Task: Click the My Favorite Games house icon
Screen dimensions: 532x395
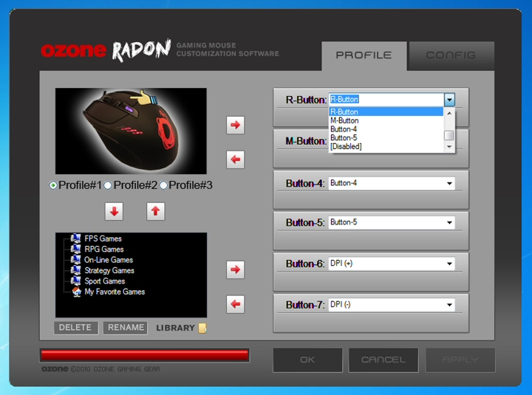Action: click(77, 292)
